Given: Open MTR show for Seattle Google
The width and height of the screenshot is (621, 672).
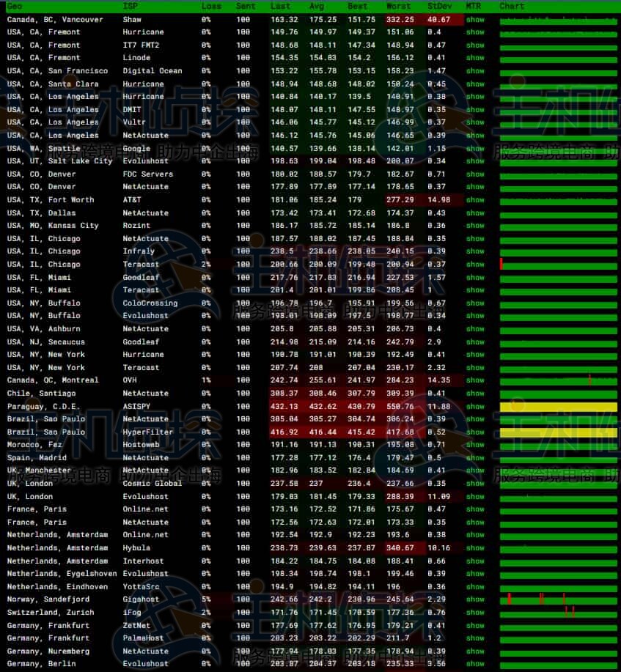Looking at the screenshot, I should [475, 149].
